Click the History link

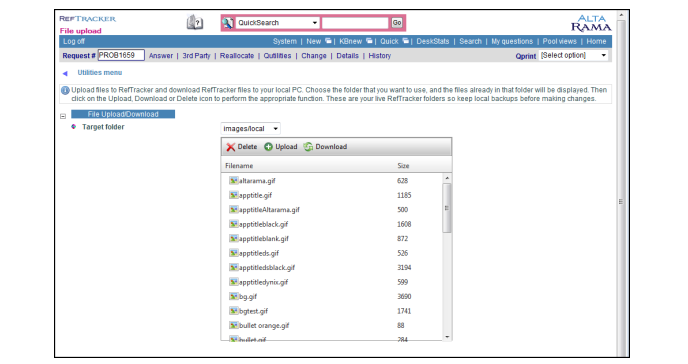380,56
